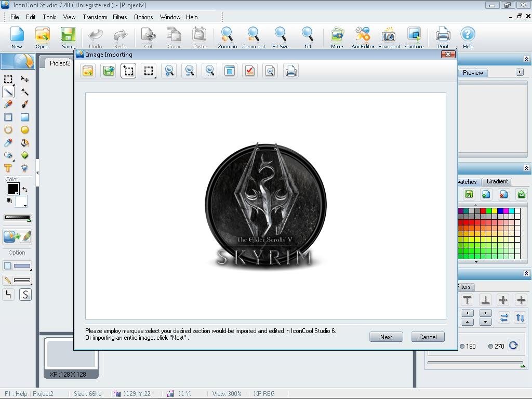
Task: Select the 270 degree rotation radio button
Action: (x=490, y=347)
